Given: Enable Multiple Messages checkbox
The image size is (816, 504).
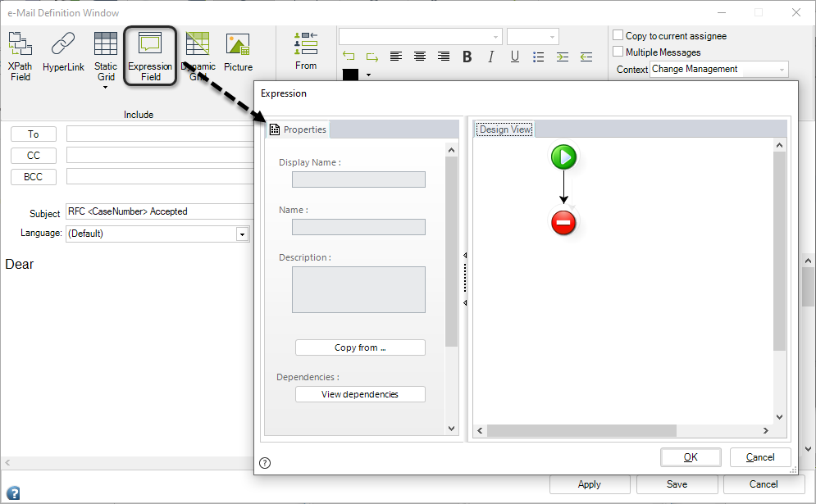Looking at the screenshot, I should [618, 51].
